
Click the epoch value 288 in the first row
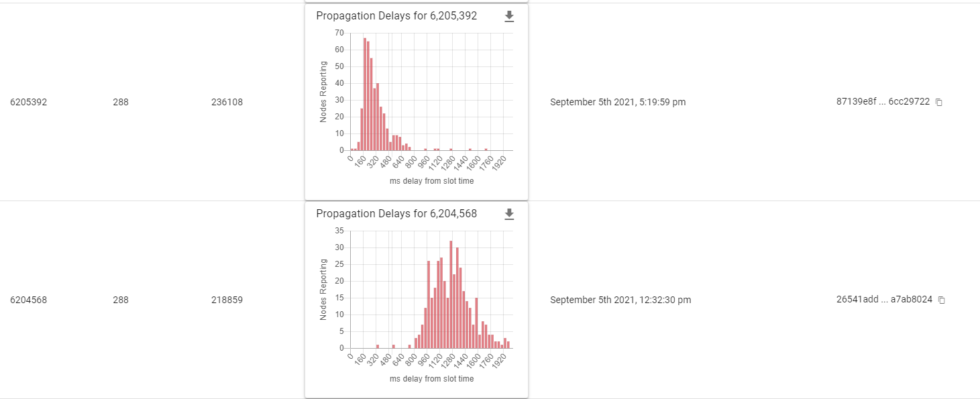[x=121, y=102]
